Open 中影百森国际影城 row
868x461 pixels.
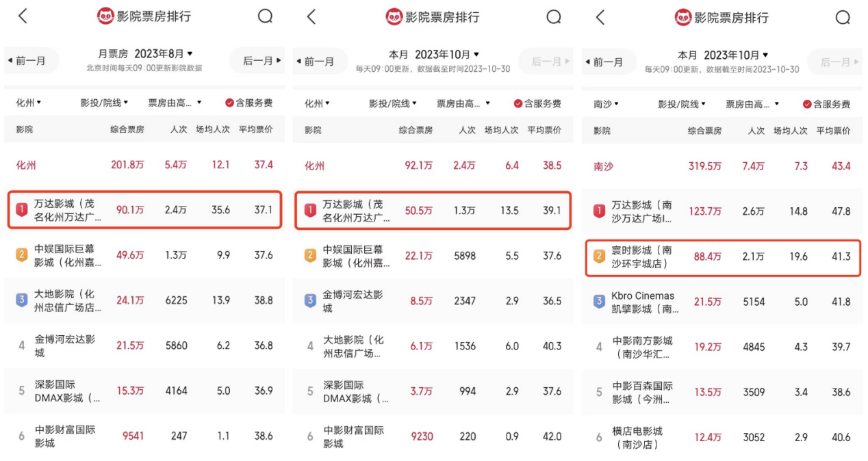coord(722,392)
